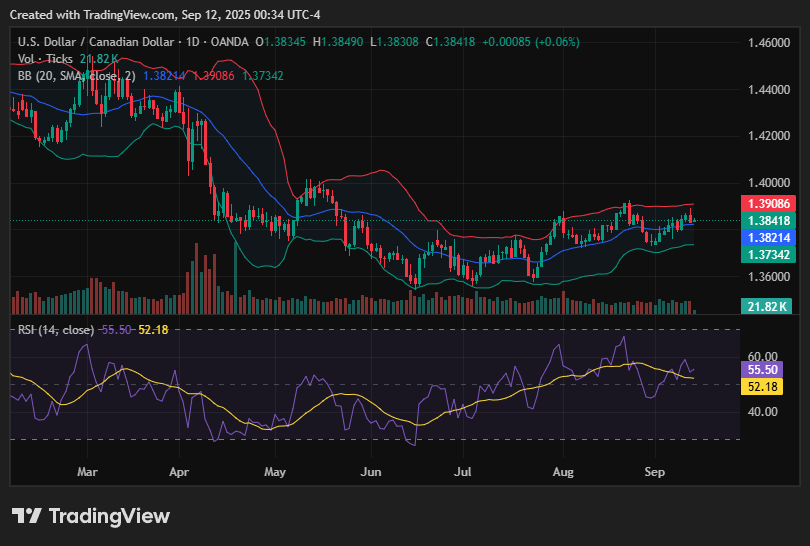Click the purple 55.50 value in RSI legend
This screenshot has width=810, height=546.
(x=116, y=330)
